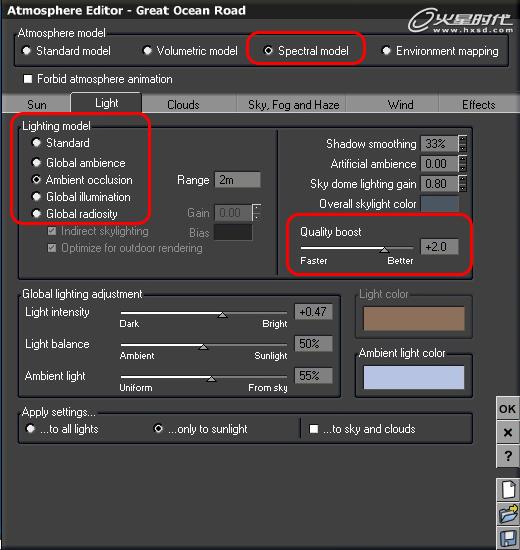Click the Quality boost +2.0 value field
520x550 pixels.
(x=439, y=247)
